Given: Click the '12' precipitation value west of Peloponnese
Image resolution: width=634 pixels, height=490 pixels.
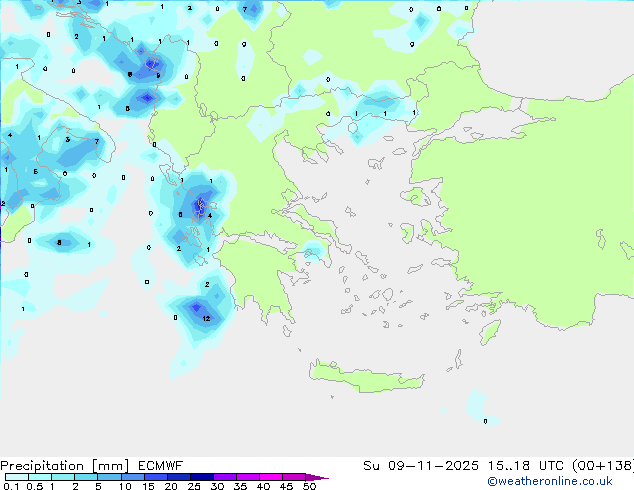Looking at the screenshot, I should click(x=206, y=319).
